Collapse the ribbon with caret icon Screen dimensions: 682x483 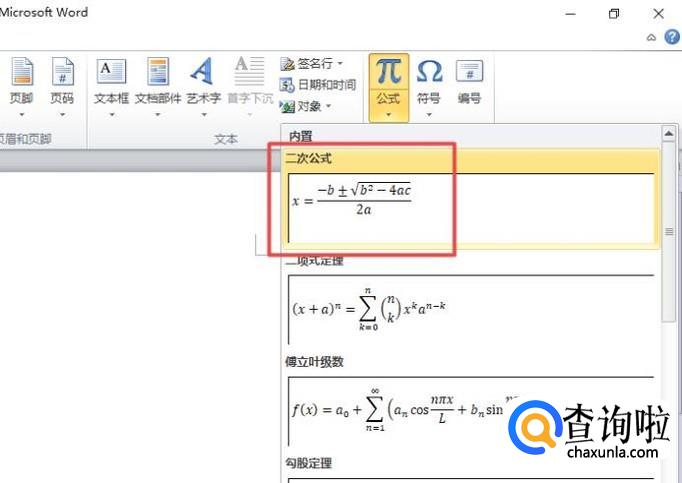click(651, 37)
